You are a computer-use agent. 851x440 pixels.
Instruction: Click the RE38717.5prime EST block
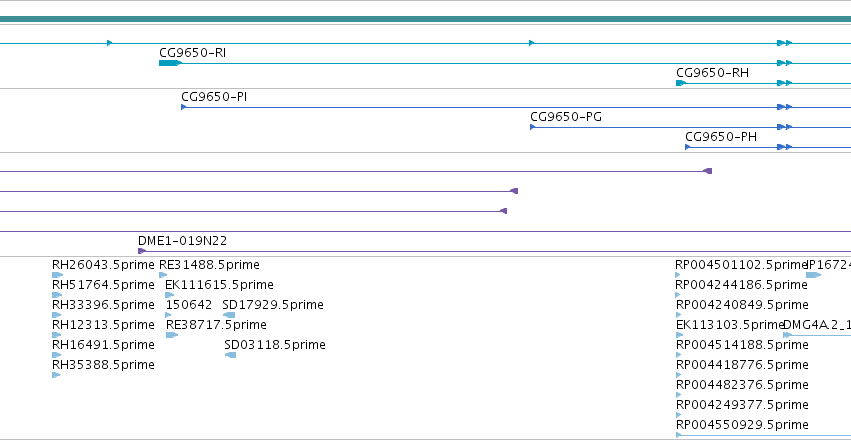(172, 335)
